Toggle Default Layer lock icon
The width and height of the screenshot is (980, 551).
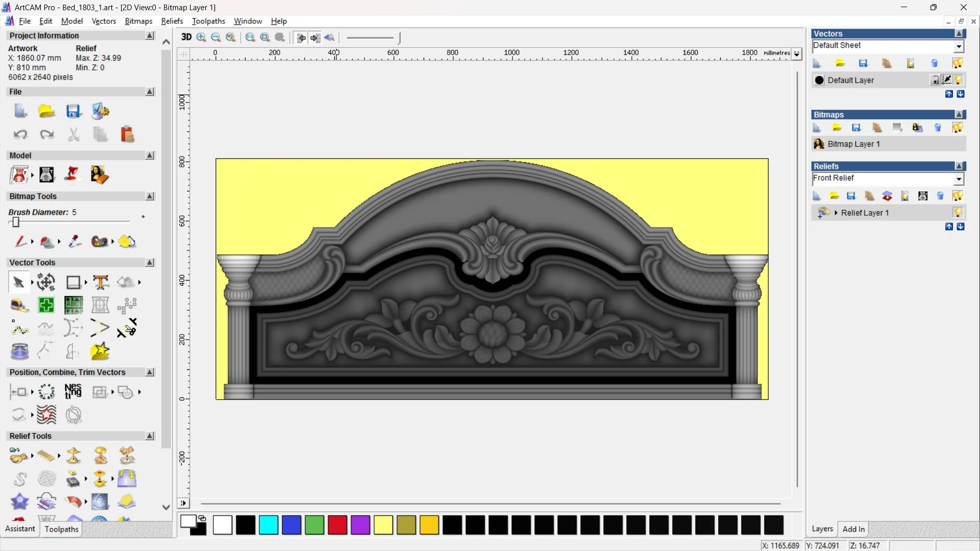(x=935, y=80)
